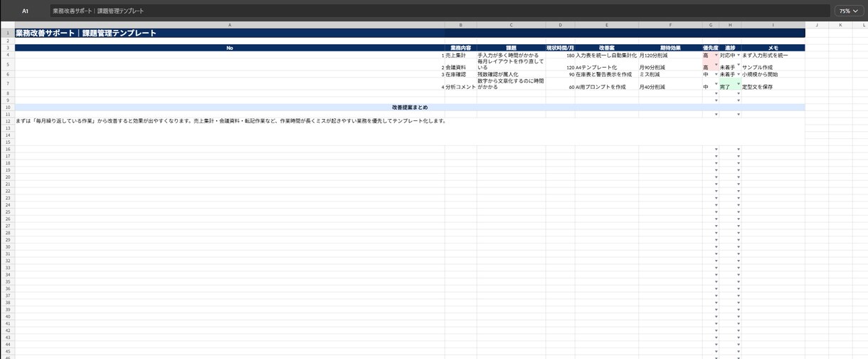
Task: Open progress dropdown in row 11
Action: 739,114
